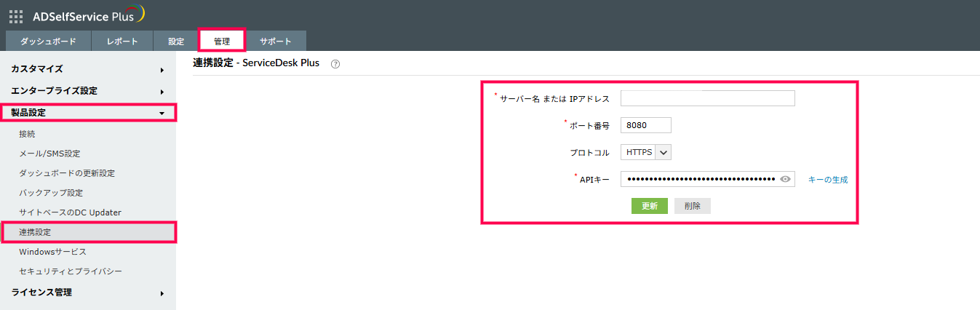This screenshot has height=310, width=980.
Task: Collapse the 製品設定 section
Action: [x=88, y=113]
